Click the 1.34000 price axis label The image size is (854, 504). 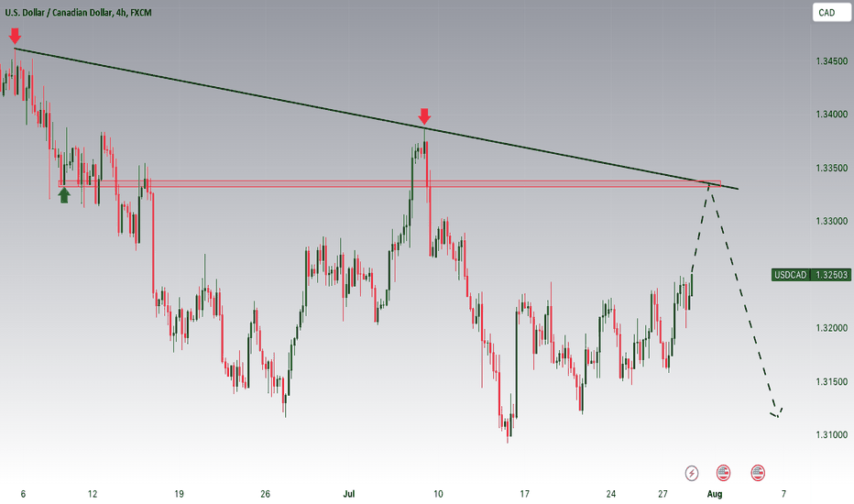click(831, 115)
